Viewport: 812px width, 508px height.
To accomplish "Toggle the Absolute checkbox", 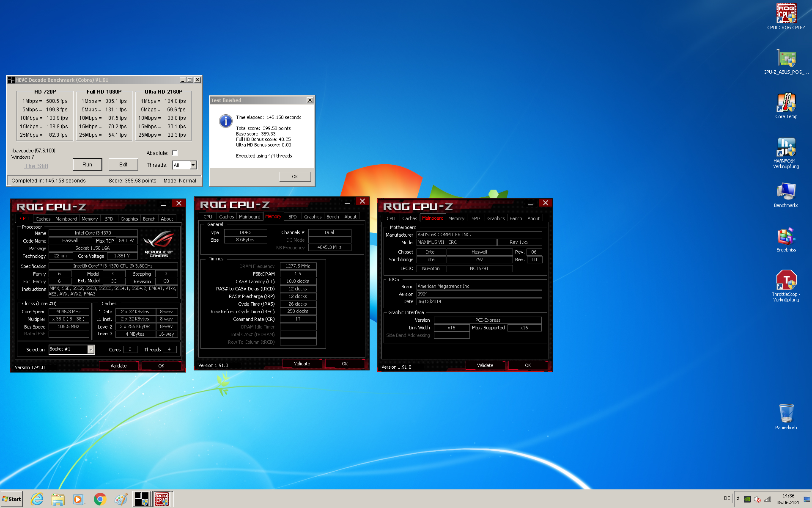I will click(175, 153).
